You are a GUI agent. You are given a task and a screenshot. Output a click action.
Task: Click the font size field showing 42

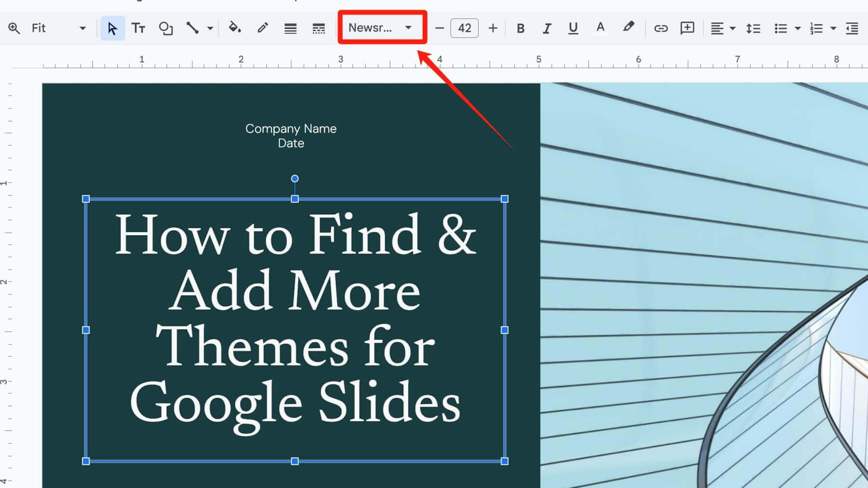[464, 28]
